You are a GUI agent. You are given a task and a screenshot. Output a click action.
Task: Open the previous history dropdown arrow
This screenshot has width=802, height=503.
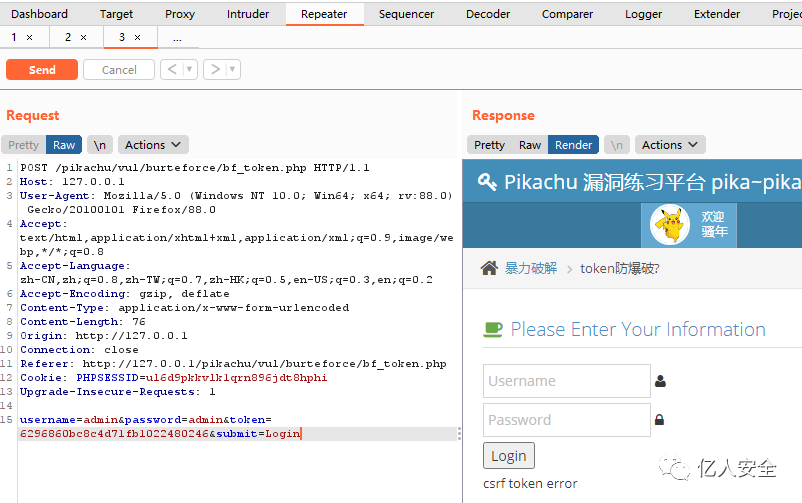click(189, 69)
